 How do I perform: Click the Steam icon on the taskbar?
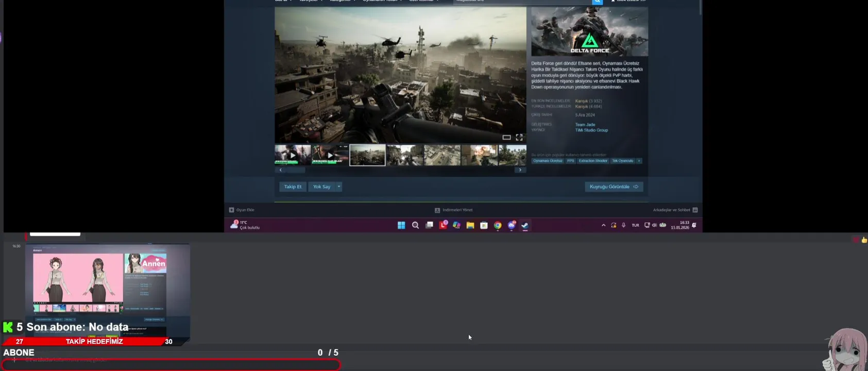525,225
